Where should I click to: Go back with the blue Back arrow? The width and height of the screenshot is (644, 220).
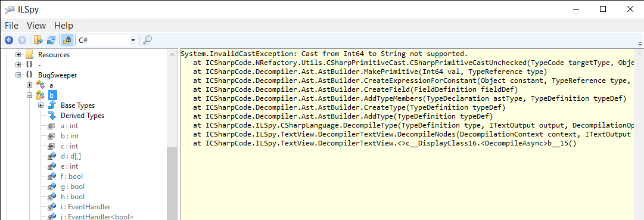9,41
